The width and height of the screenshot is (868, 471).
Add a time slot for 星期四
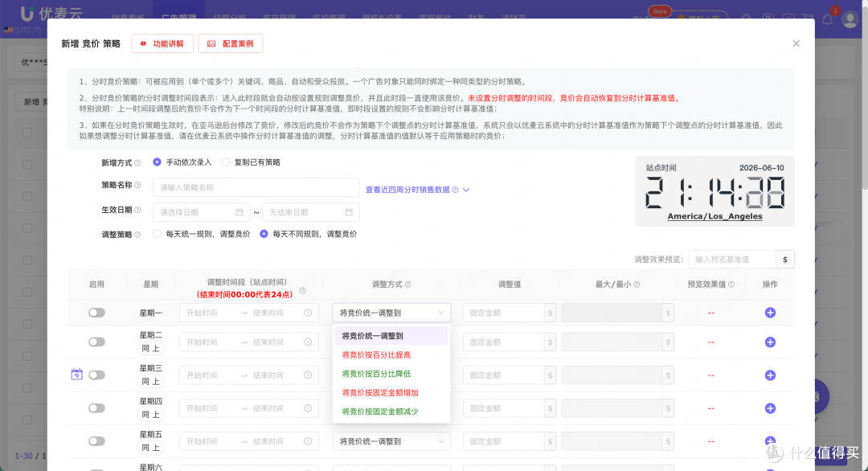[770, 408]
